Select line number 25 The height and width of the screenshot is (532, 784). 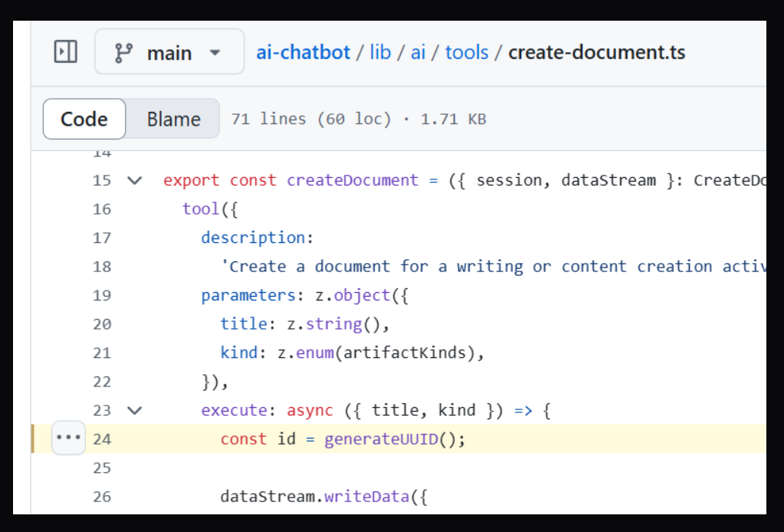(x=102, y=468)
